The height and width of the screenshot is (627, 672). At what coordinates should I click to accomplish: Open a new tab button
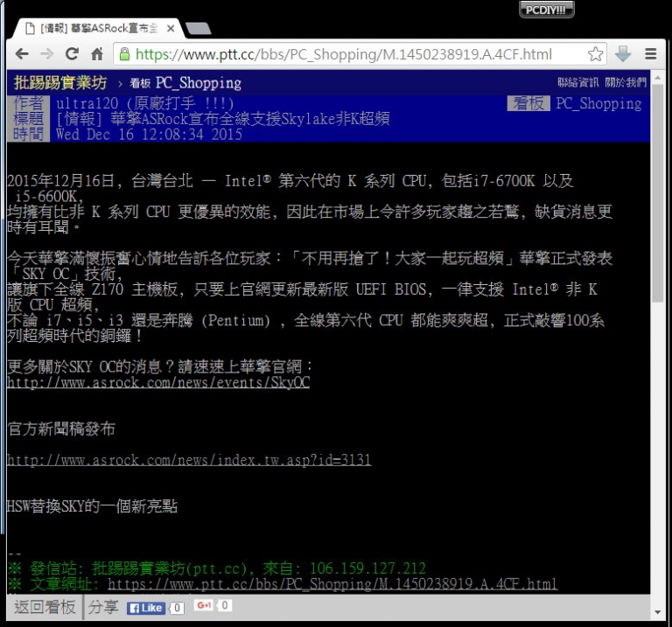[x=199, y=29]
